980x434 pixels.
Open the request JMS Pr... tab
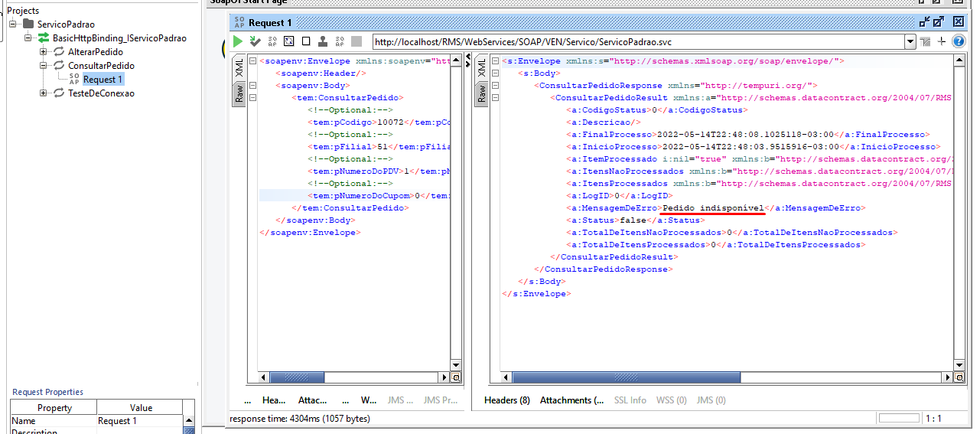pos(441,400)
